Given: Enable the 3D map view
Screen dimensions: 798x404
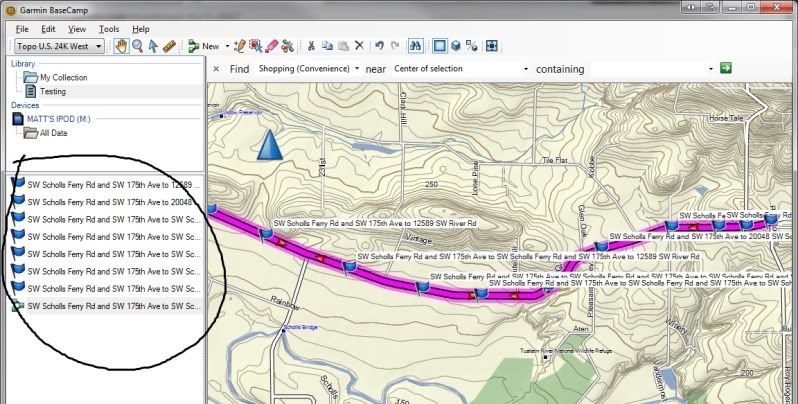Looking at the screenshot, I should [456, 46].
